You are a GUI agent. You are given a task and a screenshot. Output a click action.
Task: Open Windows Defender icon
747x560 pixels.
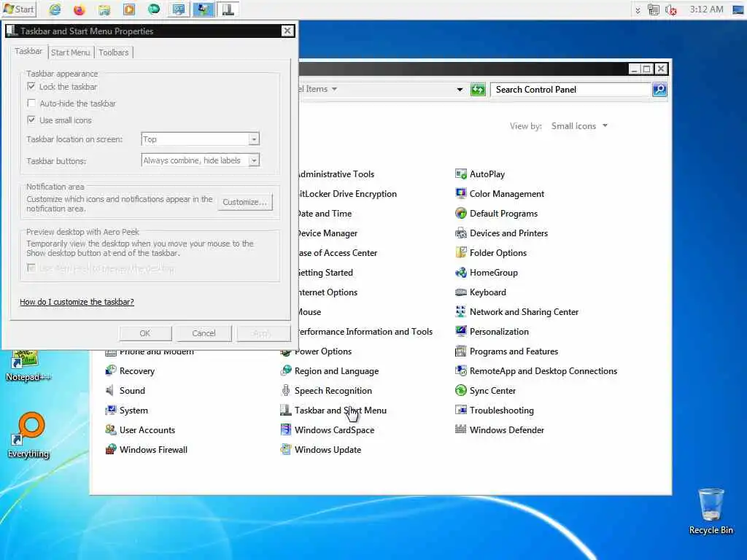461,429
